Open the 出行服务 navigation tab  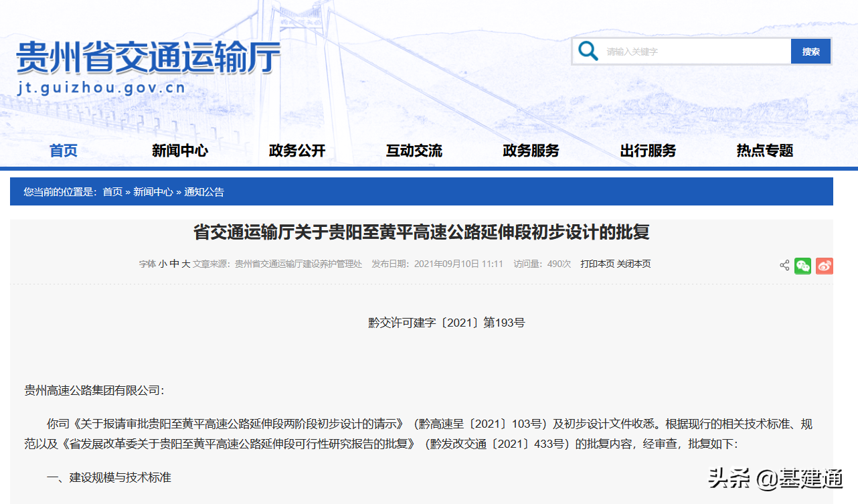click(648, 151)
